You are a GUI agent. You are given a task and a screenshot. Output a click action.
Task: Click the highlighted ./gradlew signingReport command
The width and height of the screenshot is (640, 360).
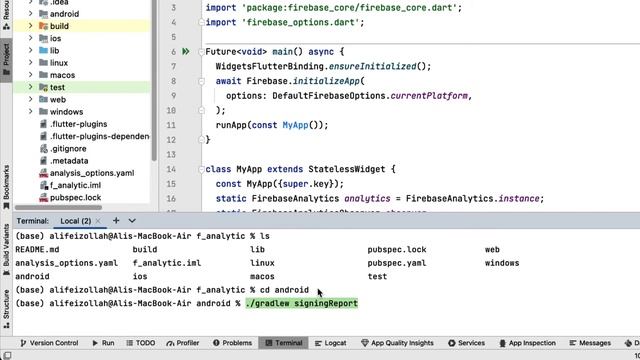click(x=302, y=303)
